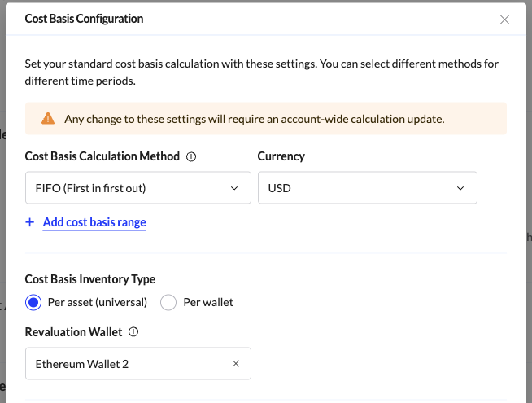The image size is (532, 403).
Task: Expand the FIFO method dropdown chevron
Action: 234,188
